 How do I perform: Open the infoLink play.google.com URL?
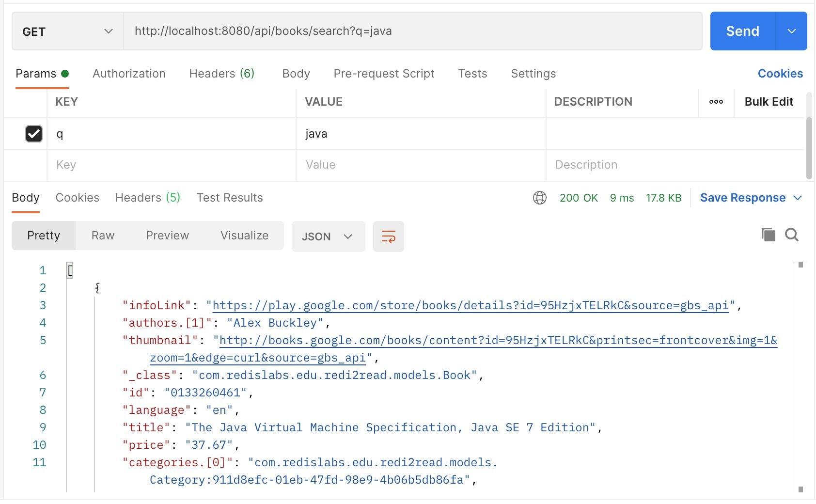(x=471, y=305)
